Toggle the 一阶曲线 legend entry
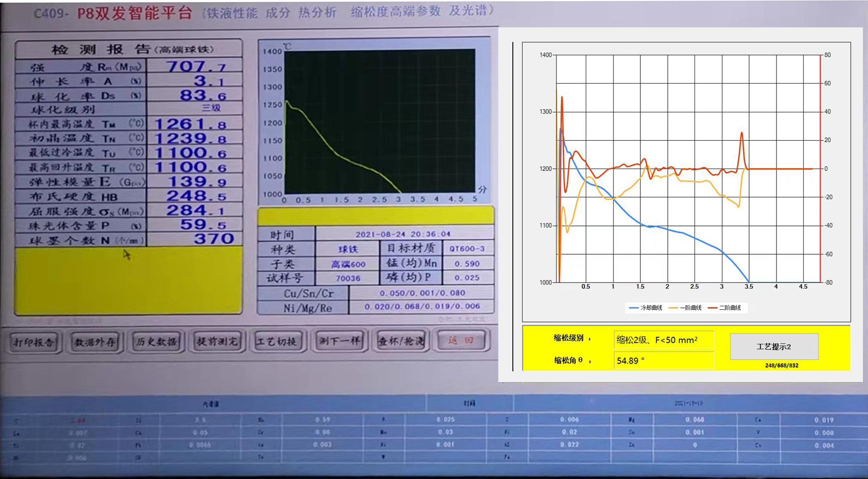This screenshot has width=868, height=479. coord(685,308)
